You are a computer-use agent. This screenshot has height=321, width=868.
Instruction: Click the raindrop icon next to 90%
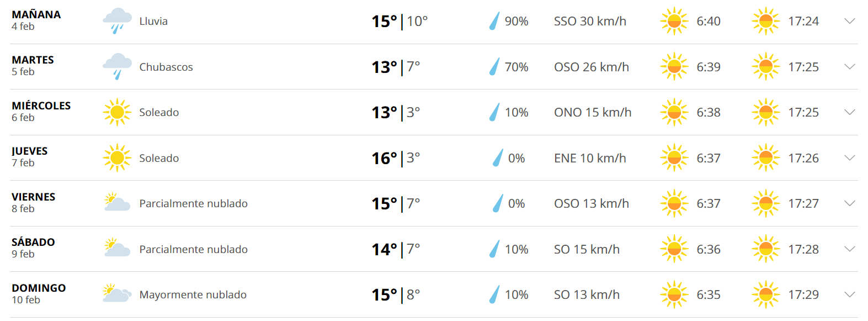(494, 22)
